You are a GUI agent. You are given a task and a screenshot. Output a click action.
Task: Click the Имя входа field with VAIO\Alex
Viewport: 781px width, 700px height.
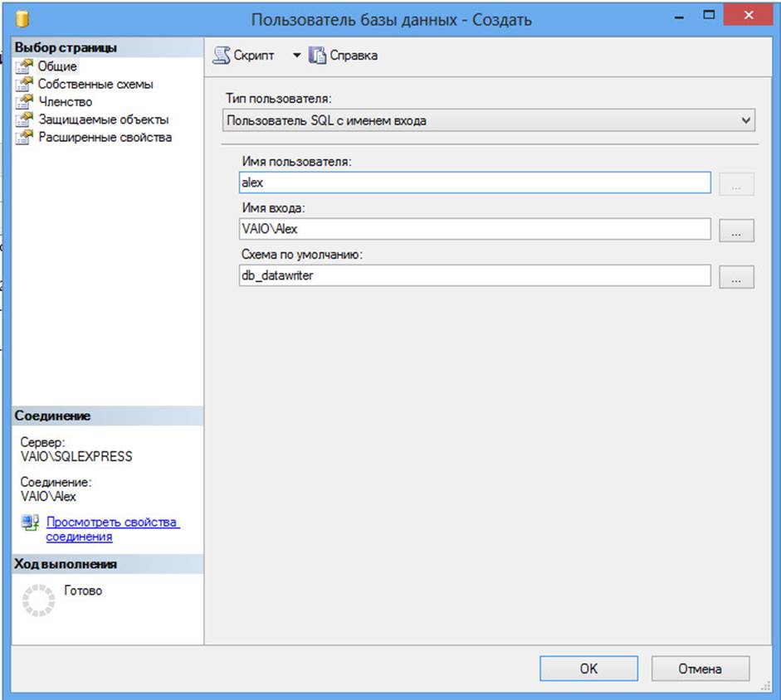click(x=475, y=229)
